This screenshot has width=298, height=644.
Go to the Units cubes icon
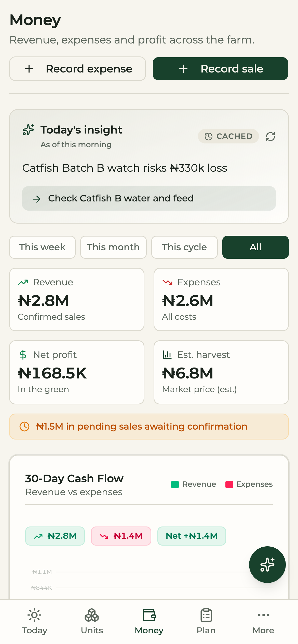[x=92, y=615]
